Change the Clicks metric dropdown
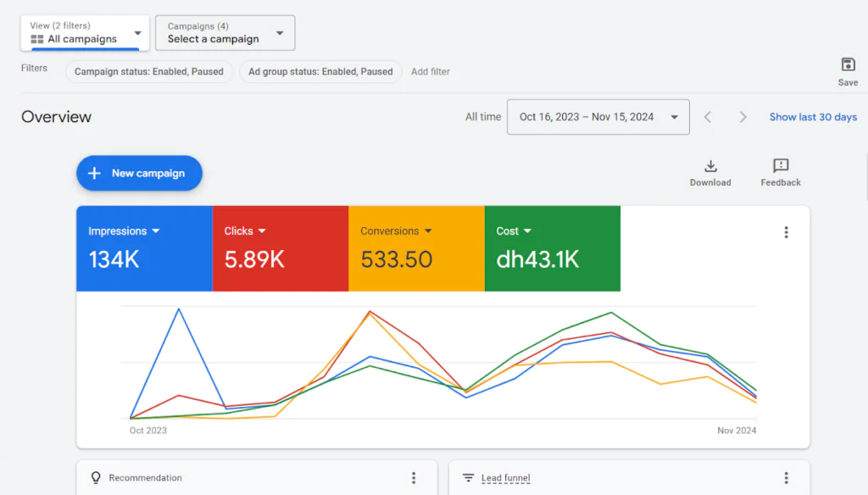 [x=262, y=231]
